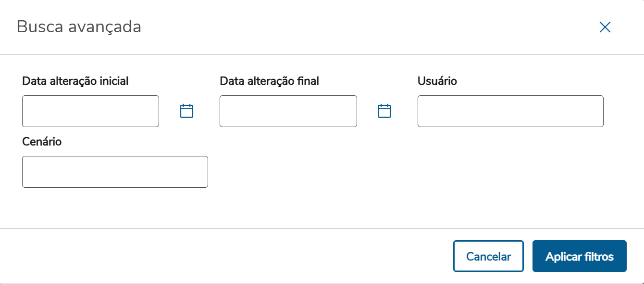
Task: Click the Data alteração final input field
Action: pos(288,111)
